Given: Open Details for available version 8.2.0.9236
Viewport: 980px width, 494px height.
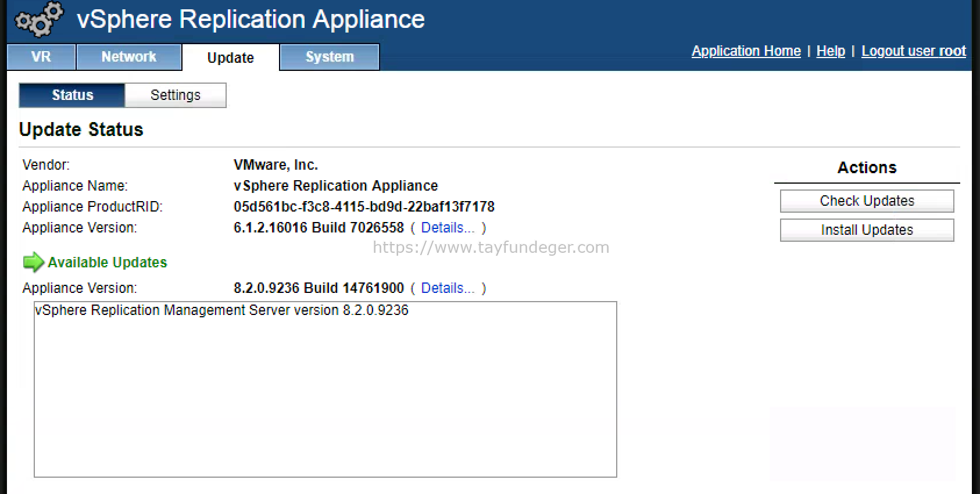Looking at the screenshot, I should tap(448, 288).
